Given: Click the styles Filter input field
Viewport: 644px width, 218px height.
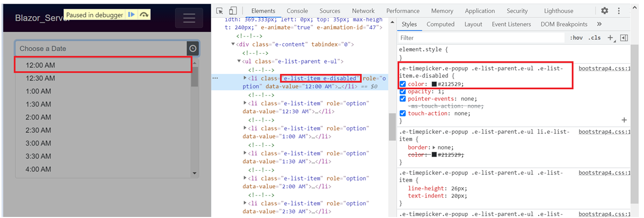Looking at the screenshot, I should pyautogui.click(x=481, y=38).
